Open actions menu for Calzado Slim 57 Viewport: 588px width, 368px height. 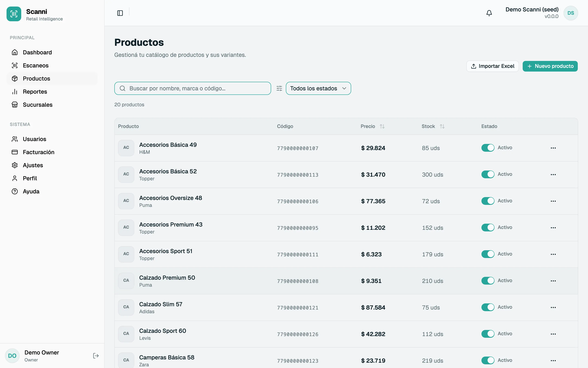click(553, 307)
